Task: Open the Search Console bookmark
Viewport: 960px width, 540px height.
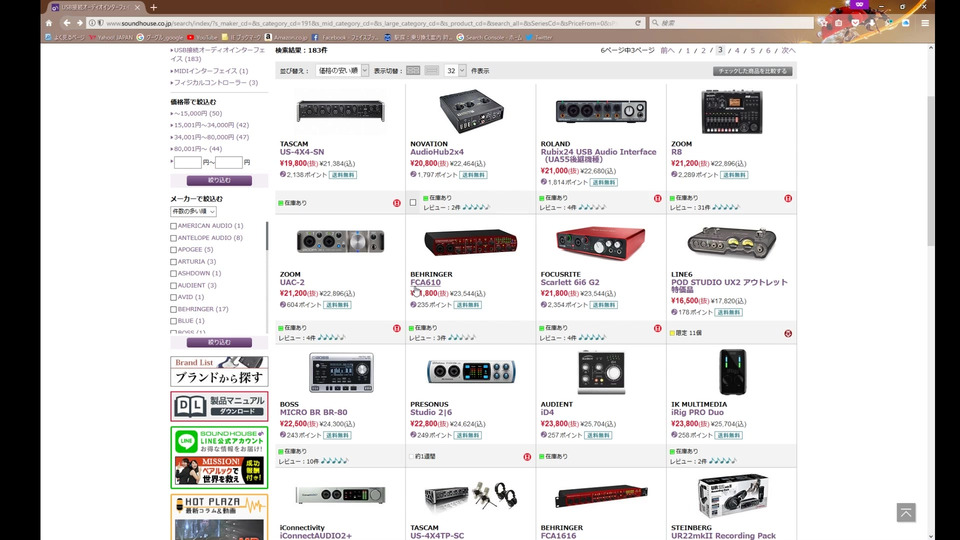Action: click(x=489, y=37)
